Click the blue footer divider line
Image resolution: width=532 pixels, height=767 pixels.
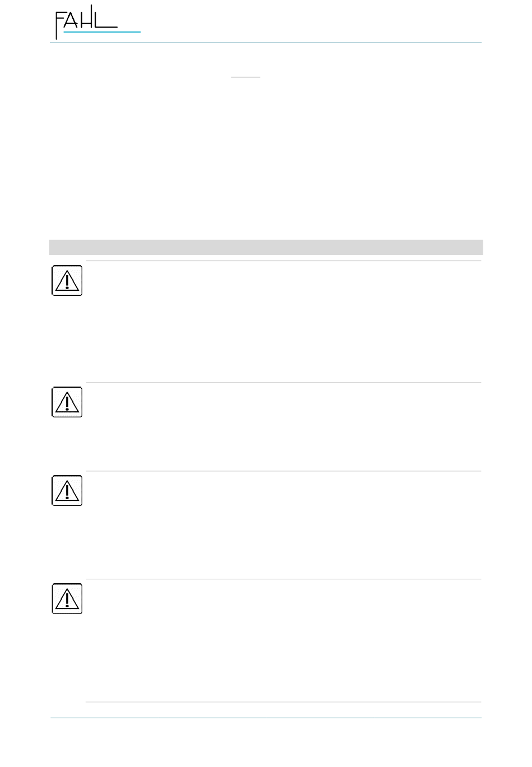tap(265, 718)
